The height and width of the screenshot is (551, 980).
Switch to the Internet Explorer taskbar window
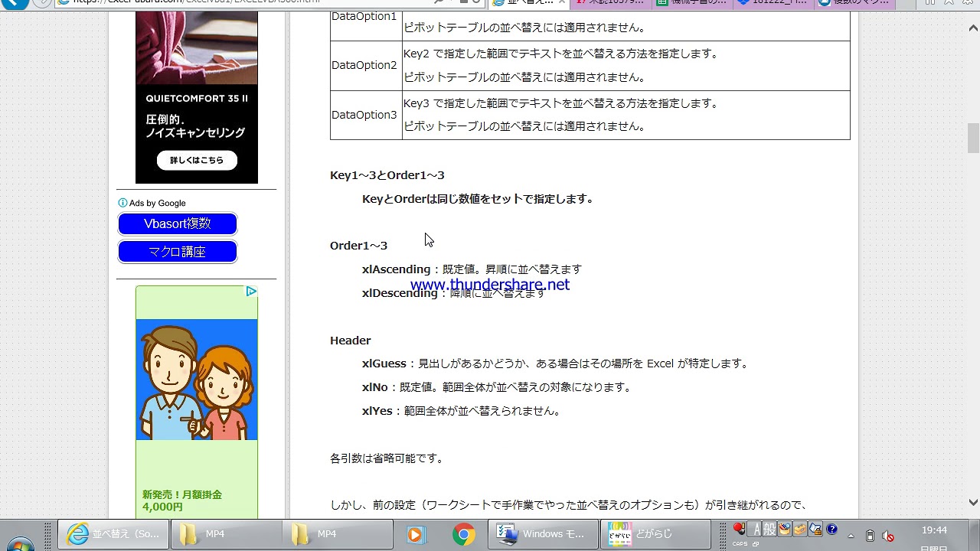pyautogui.click(x=114, y=534)
